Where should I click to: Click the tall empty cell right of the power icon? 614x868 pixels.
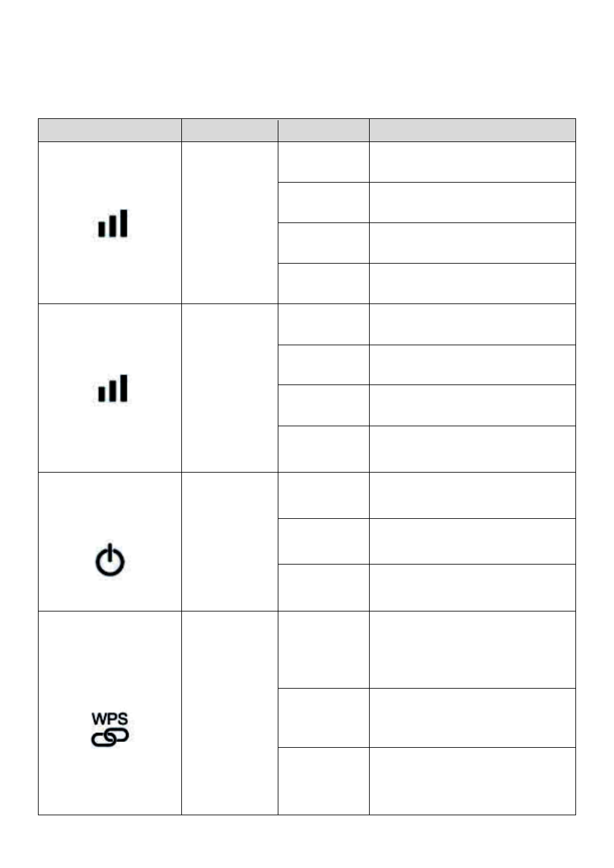pos(230,541)
